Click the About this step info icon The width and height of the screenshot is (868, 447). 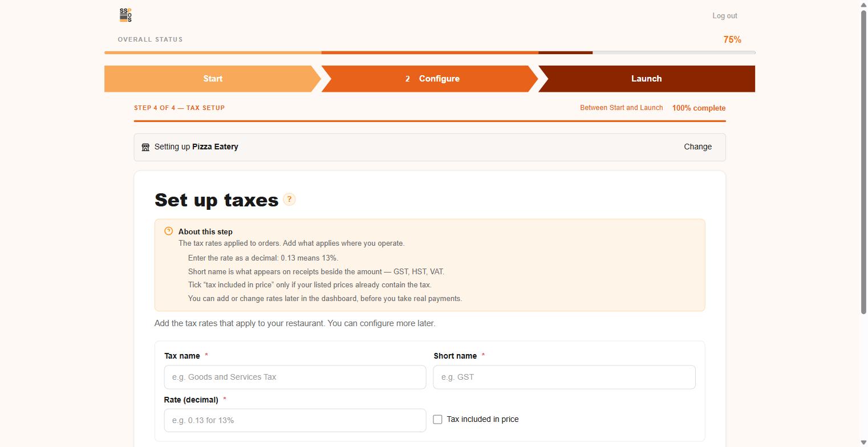point(168,231)
